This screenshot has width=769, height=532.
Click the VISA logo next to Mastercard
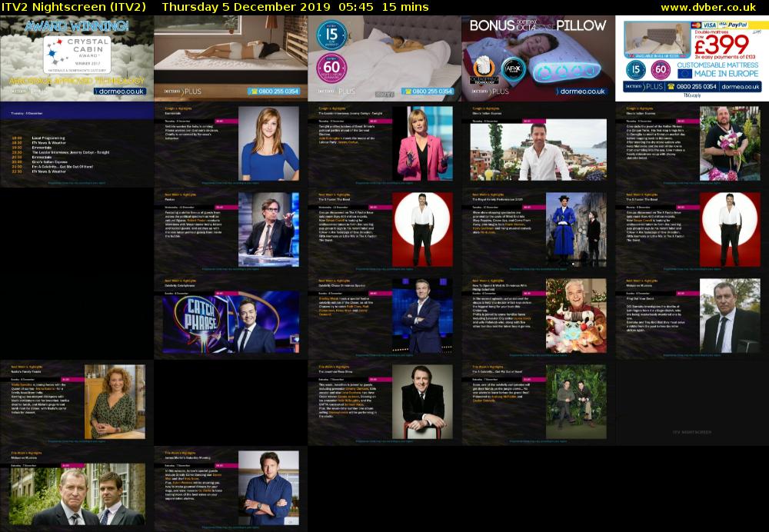tap(710, 25)
